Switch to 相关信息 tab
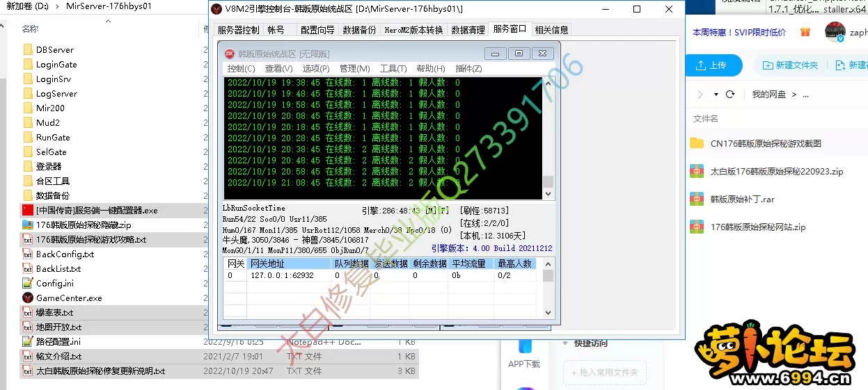 tap(552, 30)
